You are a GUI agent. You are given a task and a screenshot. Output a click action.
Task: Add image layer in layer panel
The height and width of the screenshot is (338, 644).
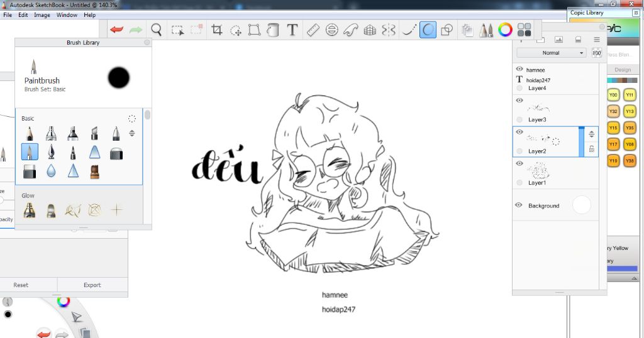(x=558, y=40)
